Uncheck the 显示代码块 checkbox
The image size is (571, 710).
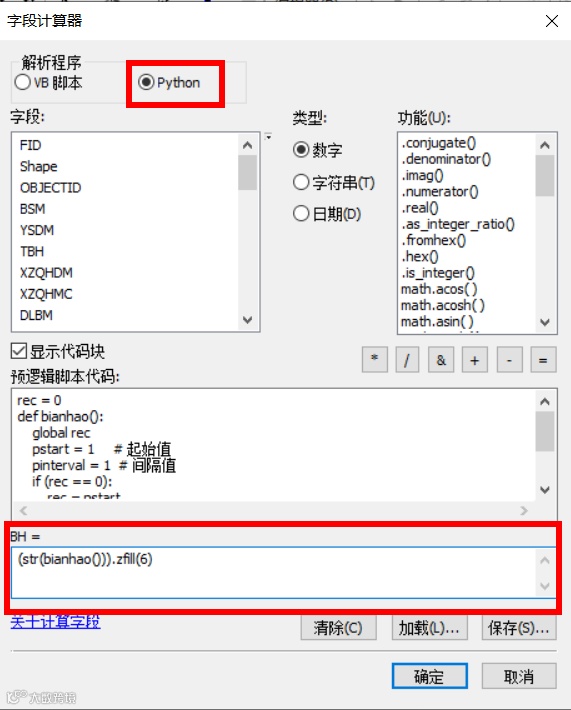(19, 351)
